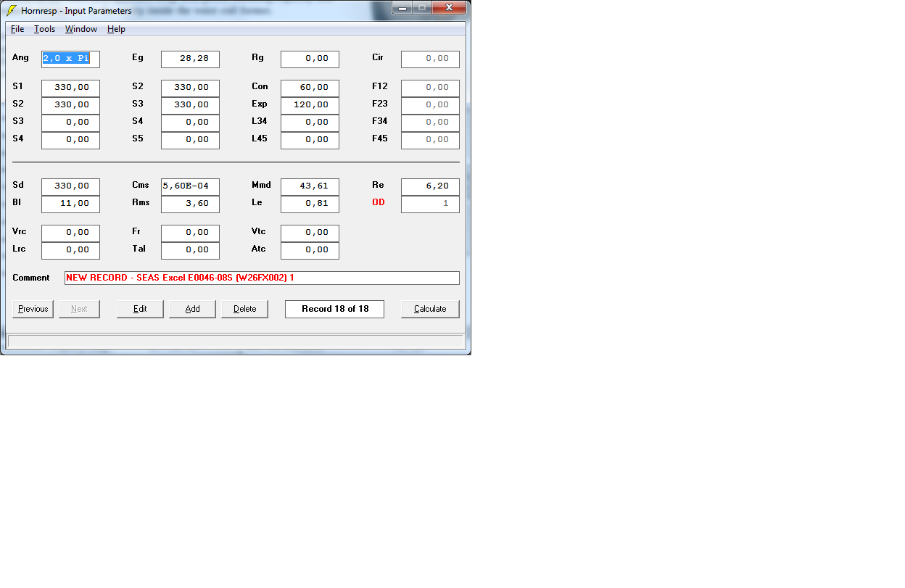Click the Add record button
Viewport: 905px width, 588px height.
tap(192, 309)
